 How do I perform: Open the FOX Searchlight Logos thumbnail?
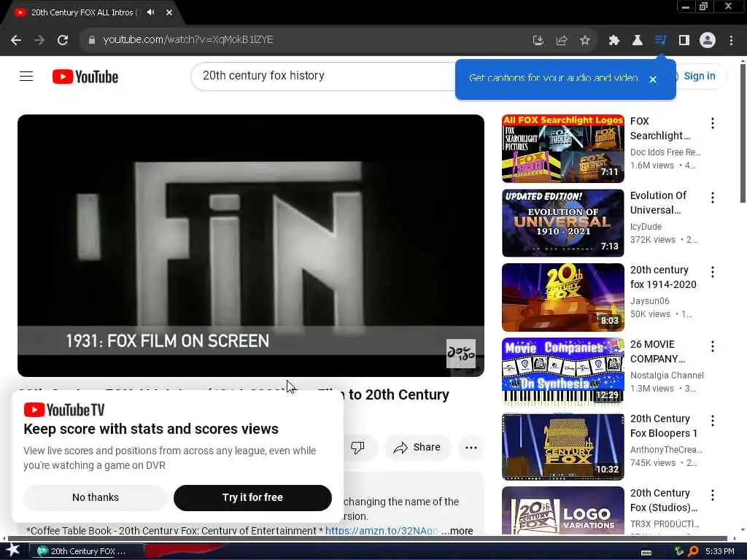click(x=562, y=149)
